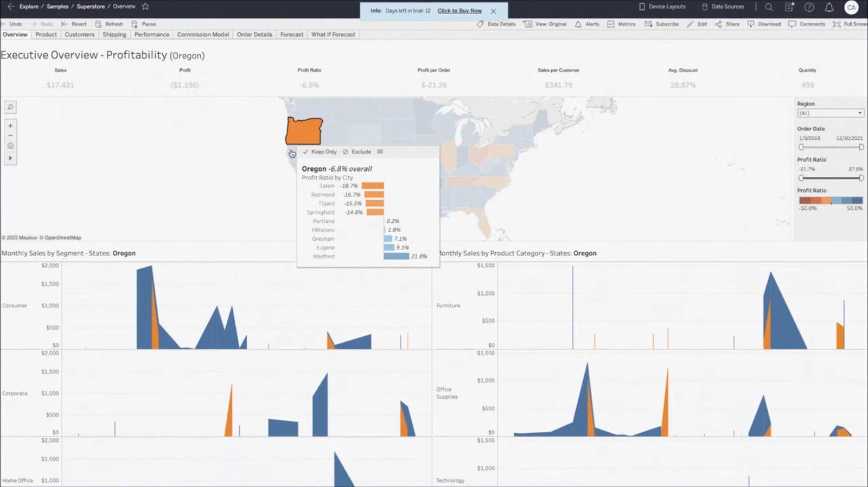Open the Shipping tab

pos(114,34)
